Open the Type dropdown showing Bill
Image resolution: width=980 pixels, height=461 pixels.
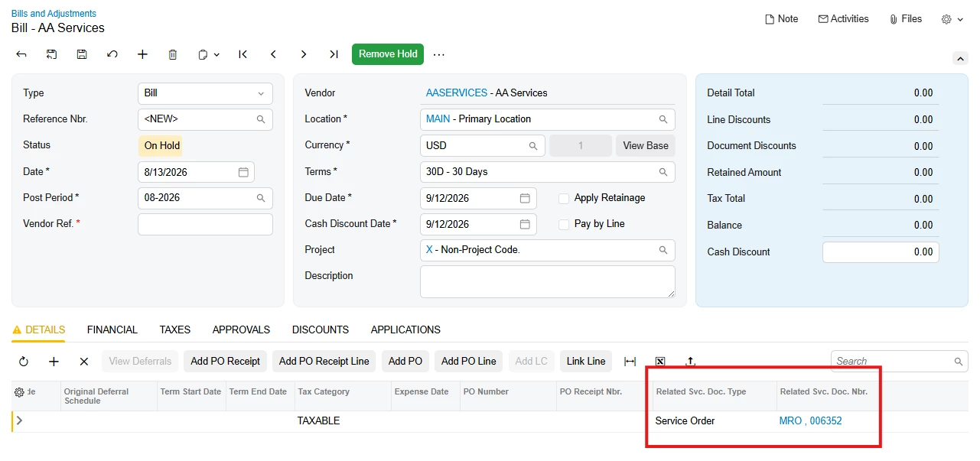click(x=205, y=93)
